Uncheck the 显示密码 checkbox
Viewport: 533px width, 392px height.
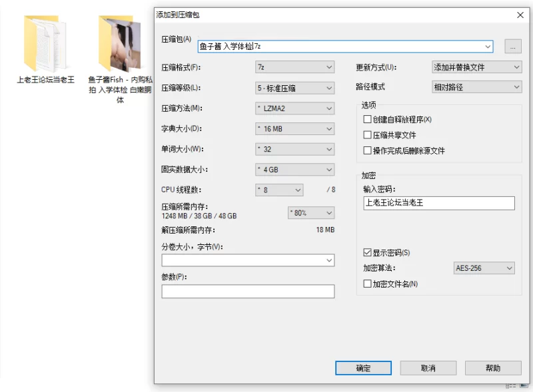[367, 252]
